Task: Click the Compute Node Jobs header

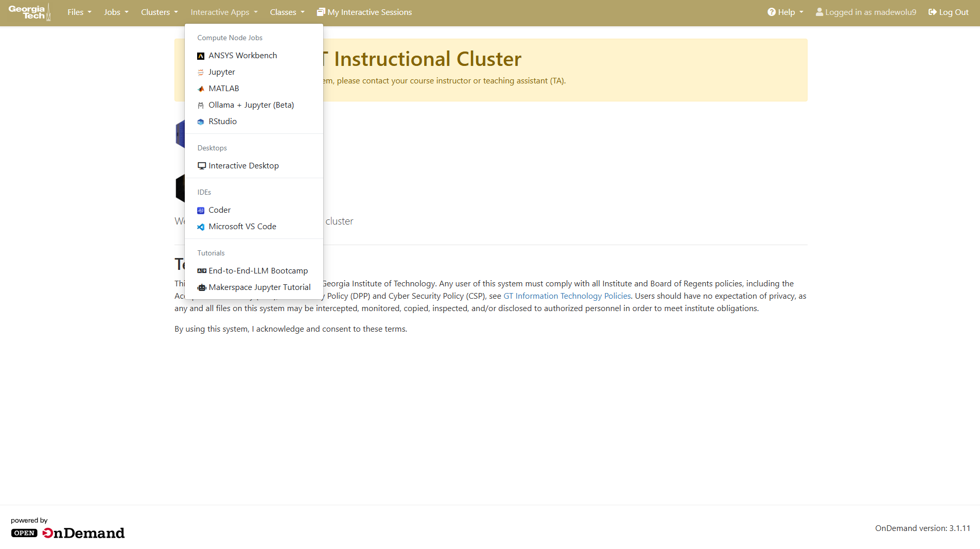Action: click(230, 38)
